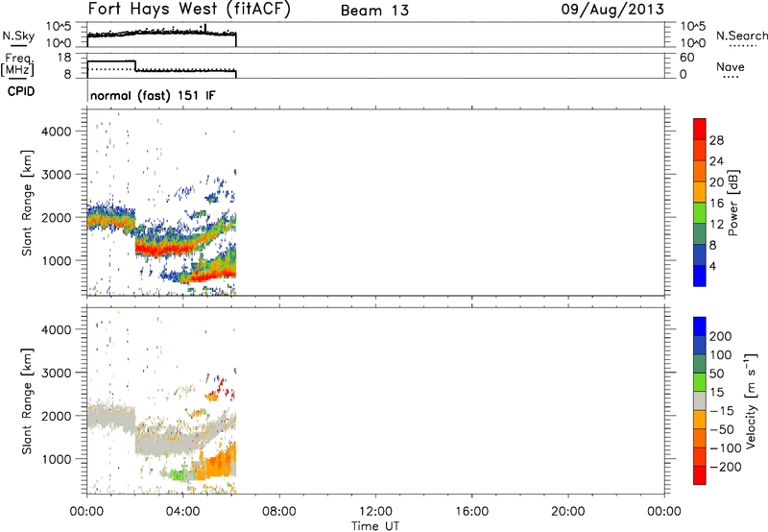The width and height of the screenshot is (768, 532).
Task: Pick the light green Power segment between 12 and 16
Action: [x=700, y=212]
